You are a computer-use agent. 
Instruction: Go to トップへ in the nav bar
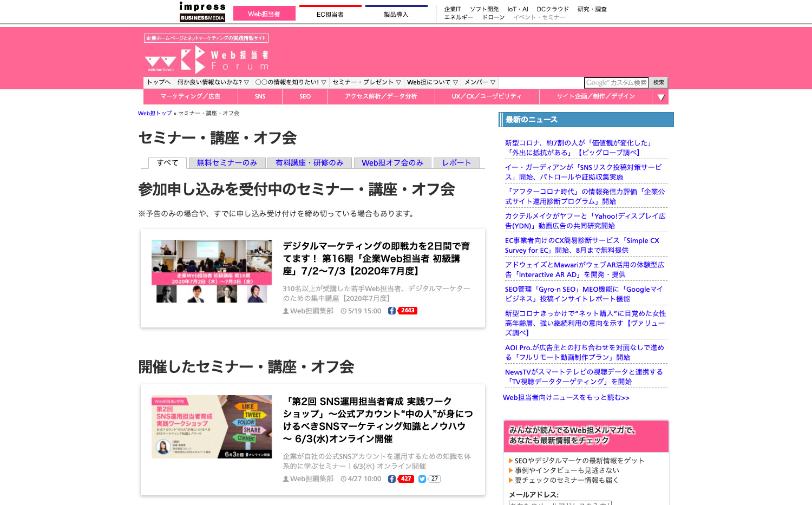(x=159, y=82)
